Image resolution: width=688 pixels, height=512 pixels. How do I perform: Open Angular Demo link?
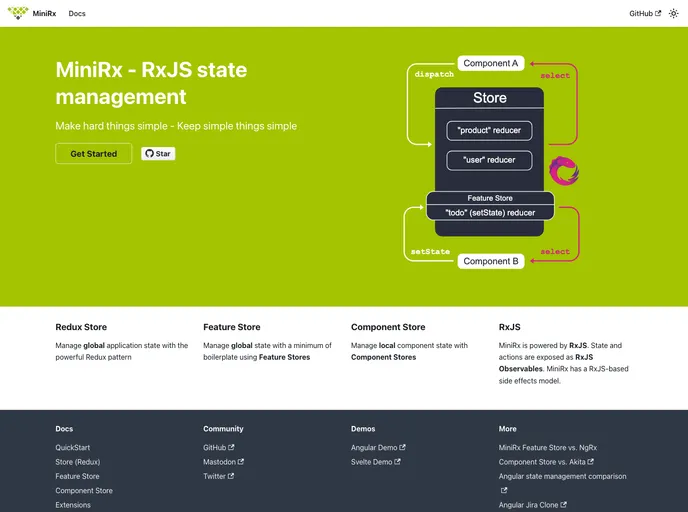tap(378, 448)
